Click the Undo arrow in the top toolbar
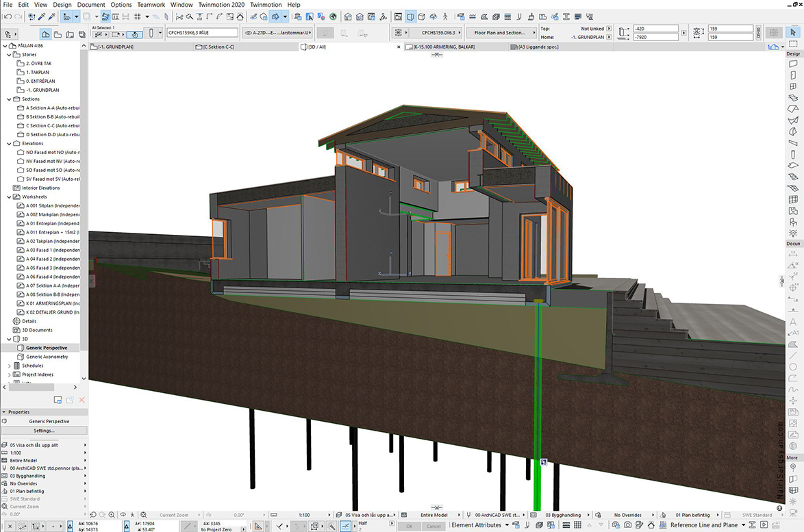Viewport: 804px width, 532px height. tap(8, 16)
